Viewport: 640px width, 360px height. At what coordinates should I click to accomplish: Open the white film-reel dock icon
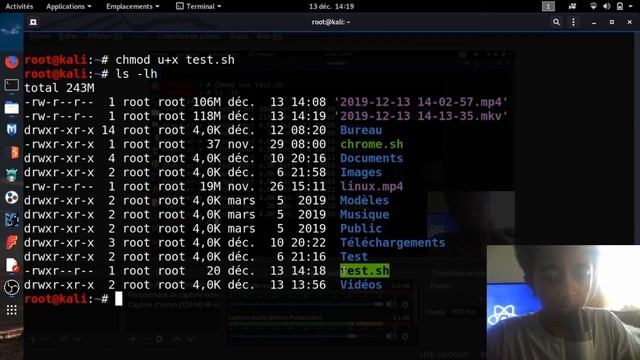point(11,198)
